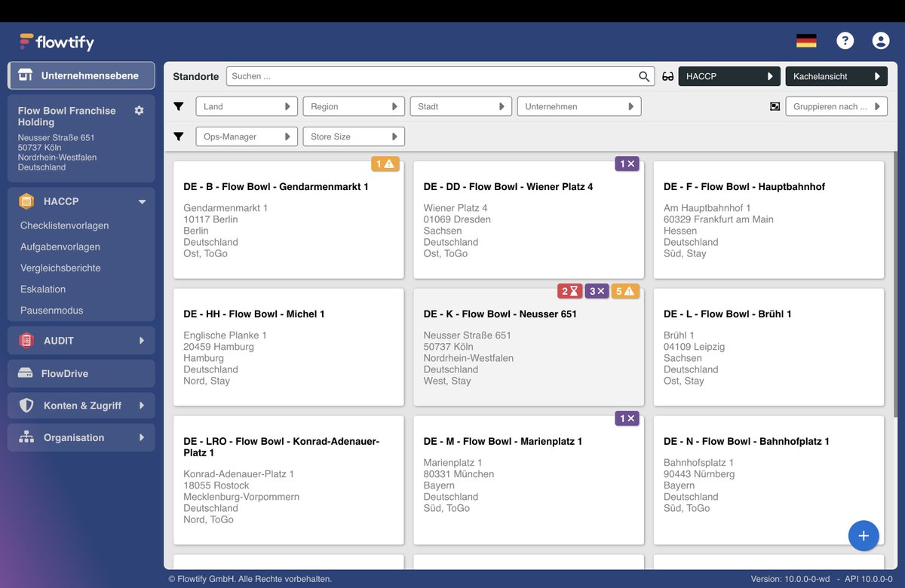Click the AUDIT clipboard icon

click(x=26, y=341)
